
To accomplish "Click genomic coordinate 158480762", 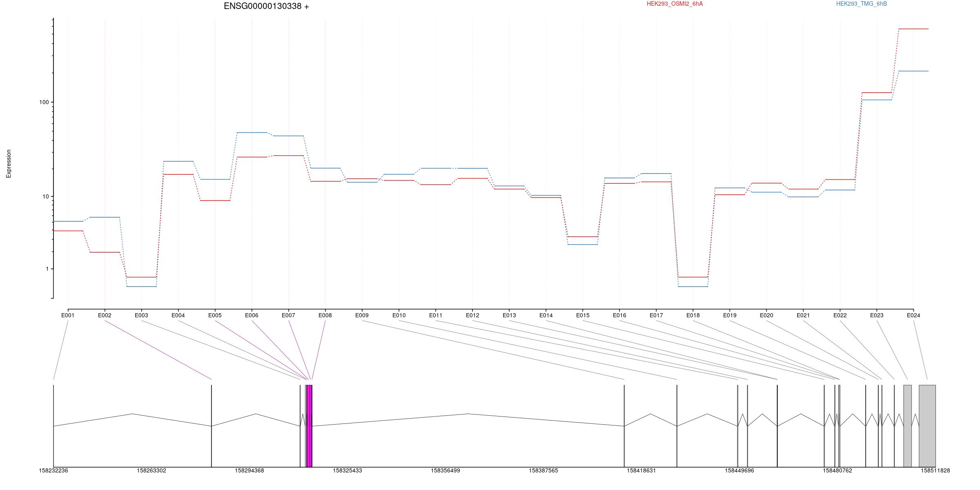I will pyautogui.click(x=837, y=470).
